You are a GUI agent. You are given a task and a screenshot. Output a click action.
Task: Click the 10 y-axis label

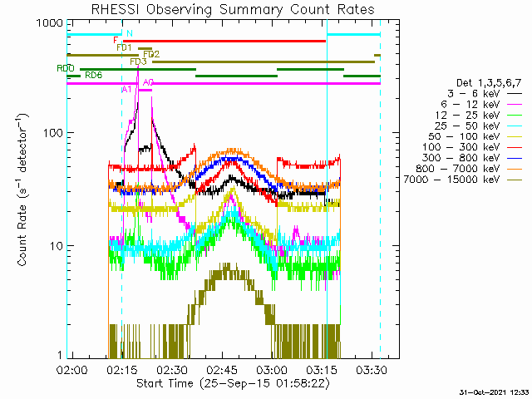click(57, 246)
